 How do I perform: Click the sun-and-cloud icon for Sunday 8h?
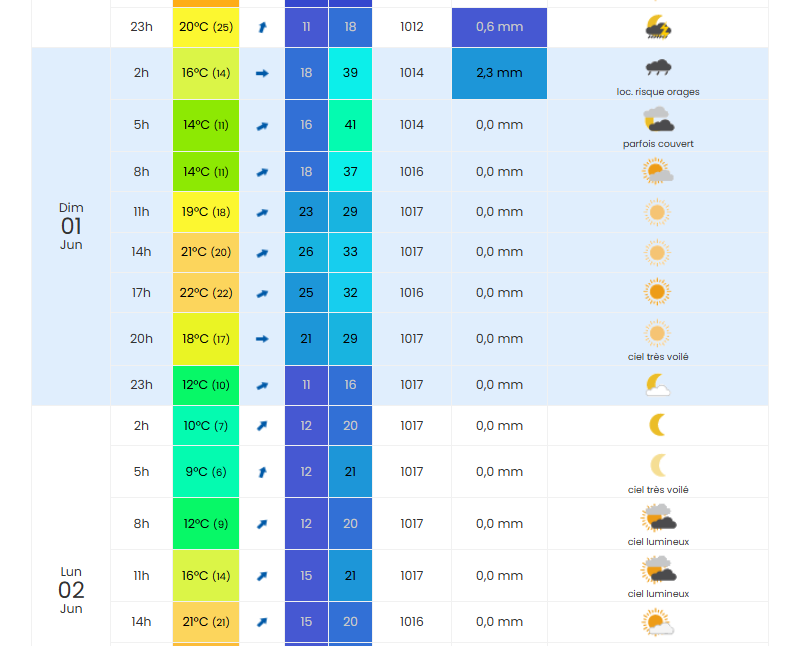657,172
